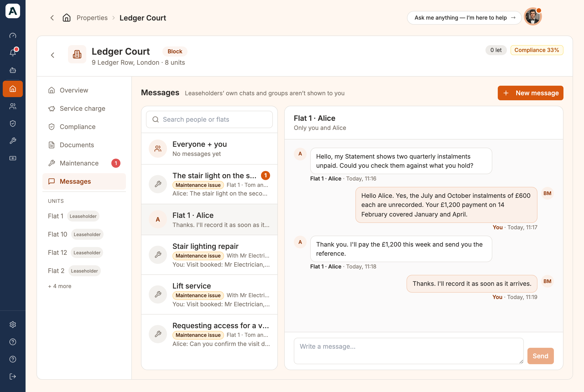This screenshot has width=584, height=392.
Task: Open the Stair lighting repair thread
Action: (x=209, y=255)
